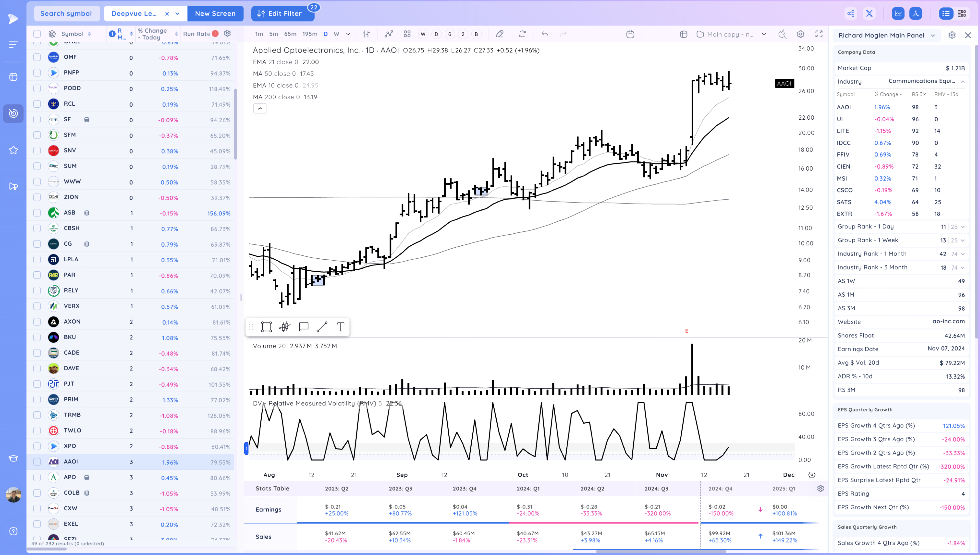Select the trend line drawing tool

[322, 327]
